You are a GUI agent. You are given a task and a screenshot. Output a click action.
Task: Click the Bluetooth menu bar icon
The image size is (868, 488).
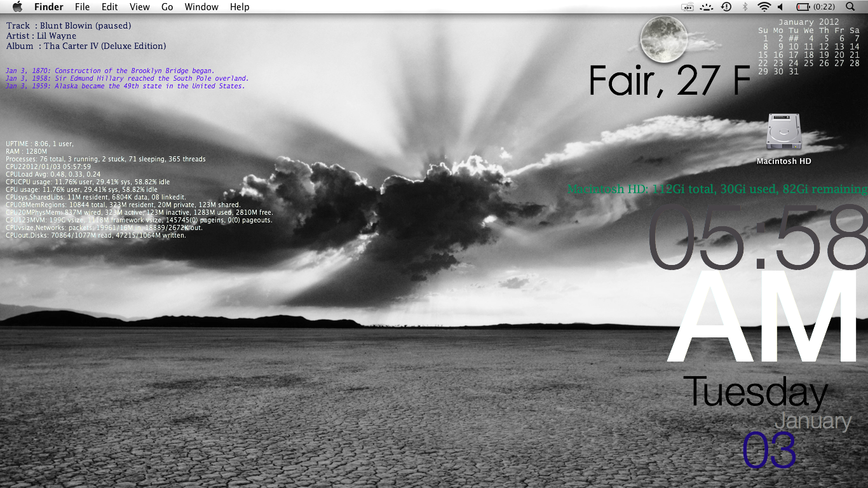pyautogui.click(x=745, y=7)
